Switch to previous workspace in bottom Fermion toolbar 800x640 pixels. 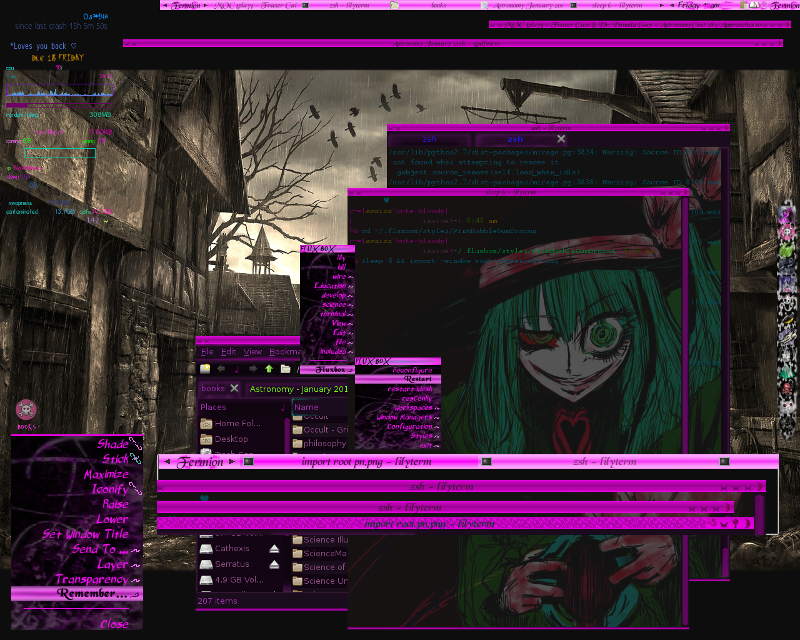[167, 462]
